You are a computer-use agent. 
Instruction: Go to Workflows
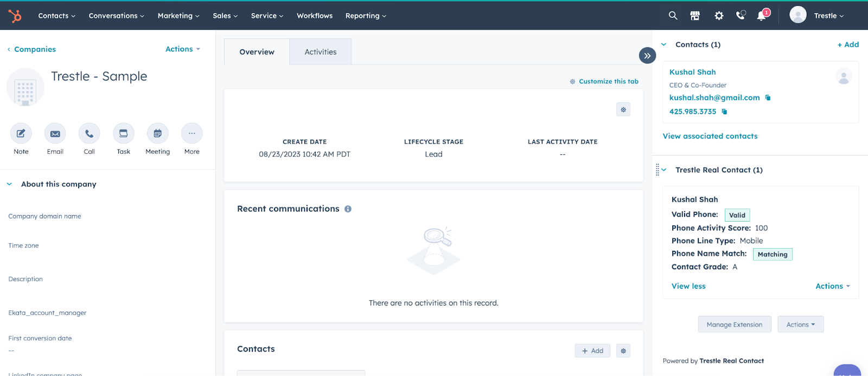(x=315, y=16)
